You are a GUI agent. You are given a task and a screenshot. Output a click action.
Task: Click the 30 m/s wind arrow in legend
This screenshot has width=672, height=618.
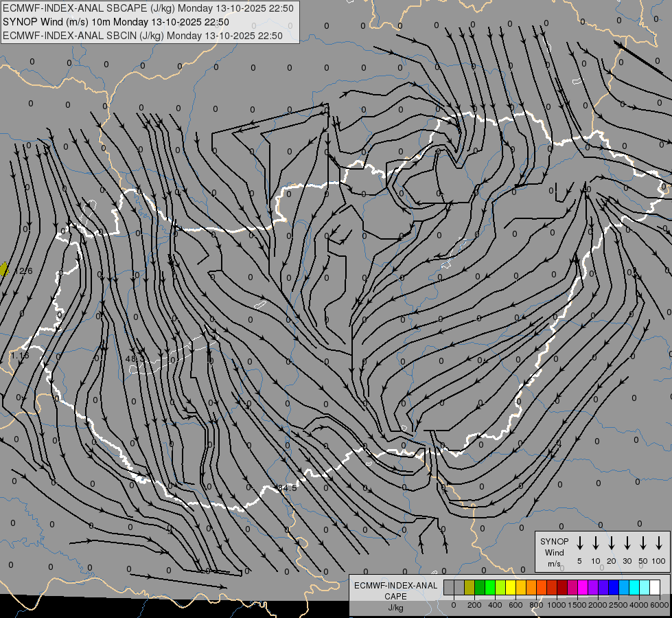click(627, 543)
